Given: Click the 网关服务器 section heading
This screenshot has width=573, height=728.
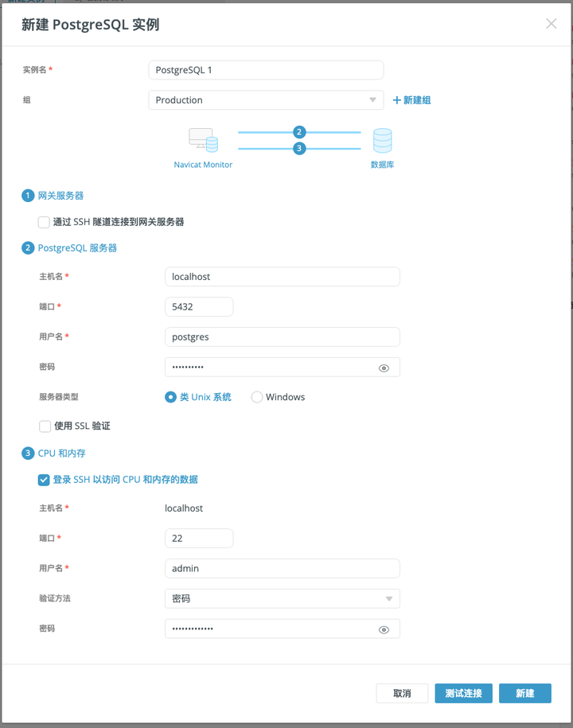Looking at the screenshot, I should coord(60,196).
